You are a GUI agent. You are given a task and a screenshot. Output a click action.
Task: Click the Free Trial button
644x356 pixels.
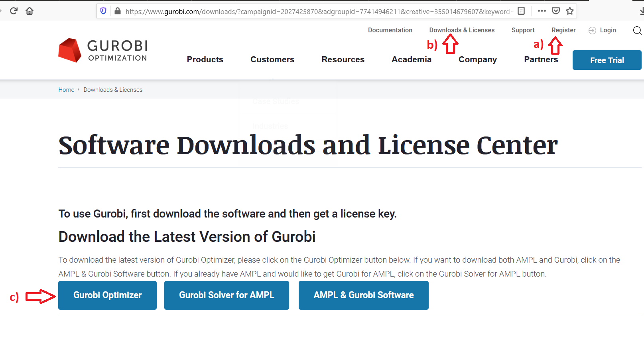click(607, 60)
